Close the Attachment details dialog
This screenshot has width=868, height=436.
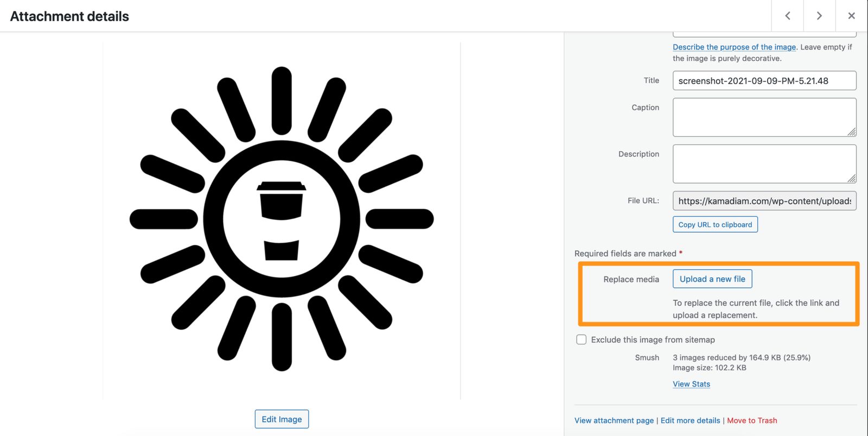coord(851,16)
